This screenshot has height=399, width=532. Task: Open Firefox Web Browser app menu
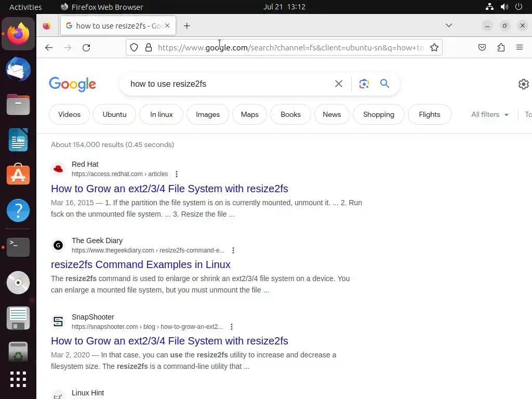click(102, 7)
